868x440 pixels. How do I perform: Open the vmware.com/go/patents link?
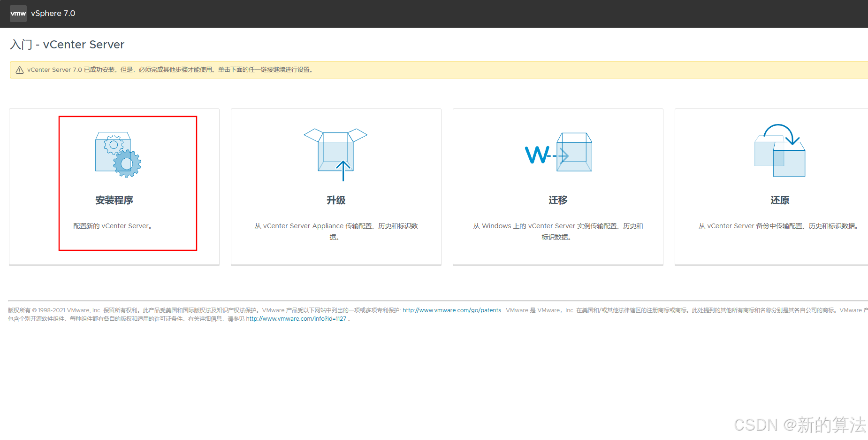452,310
